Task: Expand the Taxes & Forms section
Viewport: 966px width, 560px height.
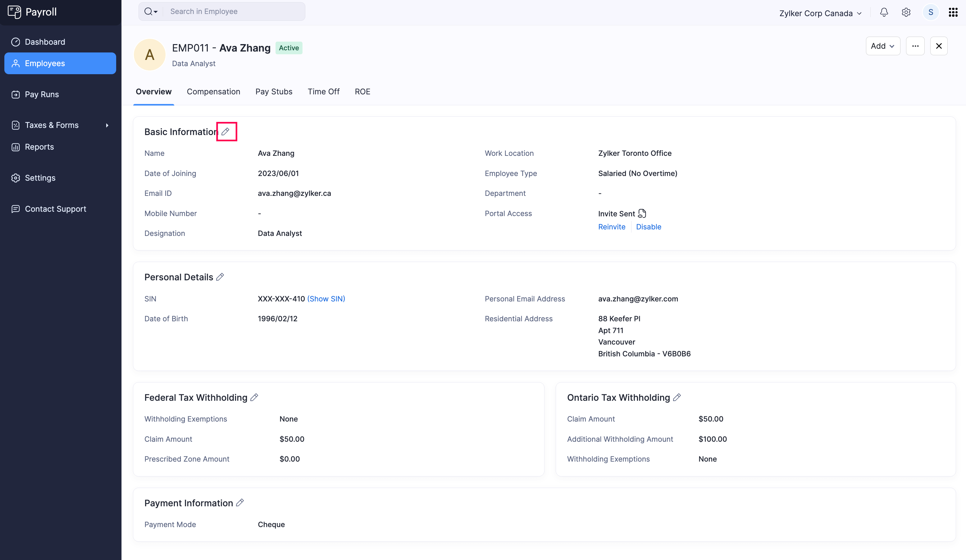Action: 107,125
